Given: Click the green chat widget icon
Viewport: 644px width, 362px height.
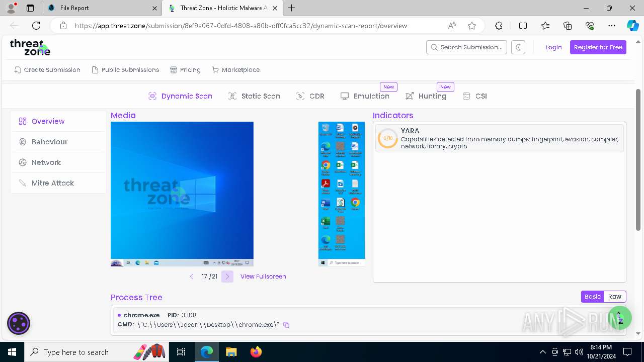Looking at the screenshot, I should (x=620, y=317).
